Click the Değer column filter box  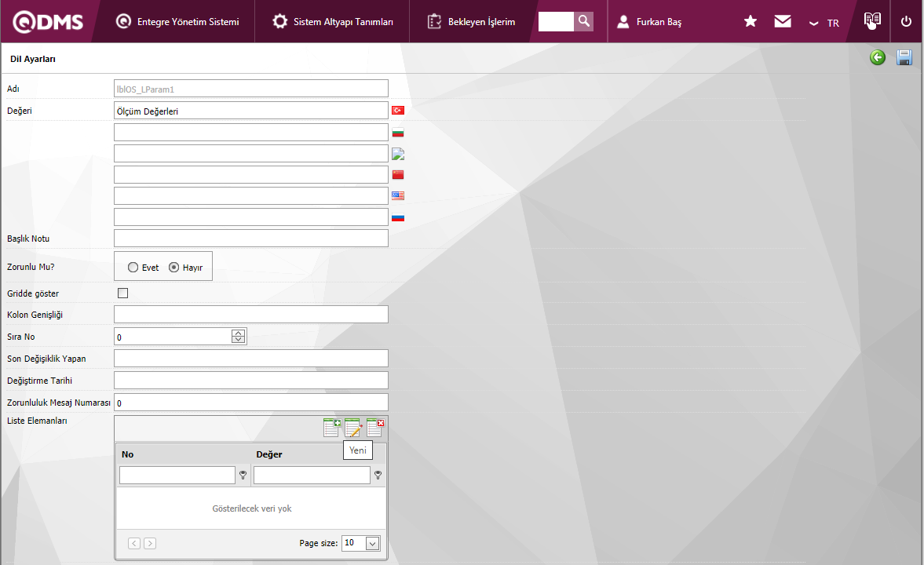click(x=312, y=475)
